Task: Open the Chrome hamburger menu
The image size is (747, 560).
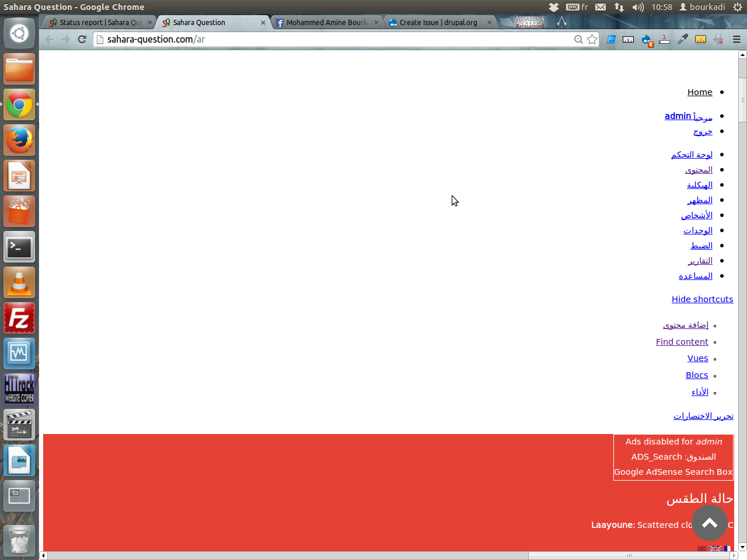Action: (736, 39)
